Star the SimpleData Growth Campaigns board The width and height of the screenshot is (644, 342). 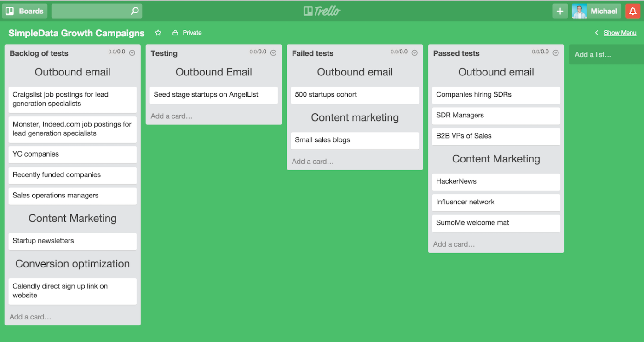pos(158,33)
